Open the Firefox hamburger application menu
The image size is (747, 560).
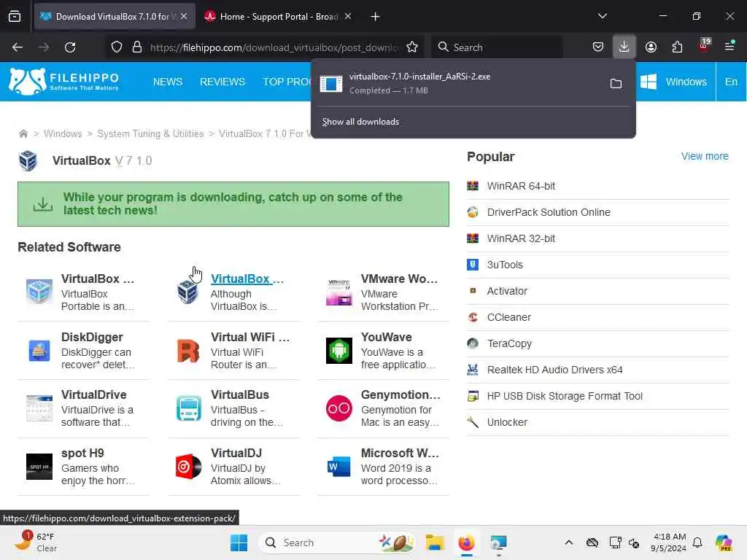(x=729, y=46)
